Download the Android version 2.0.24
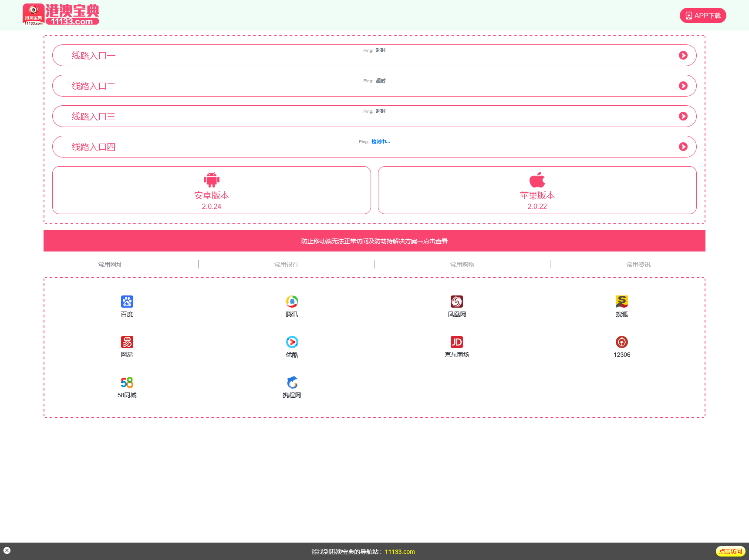749x560 pixels. coord(211,190)
